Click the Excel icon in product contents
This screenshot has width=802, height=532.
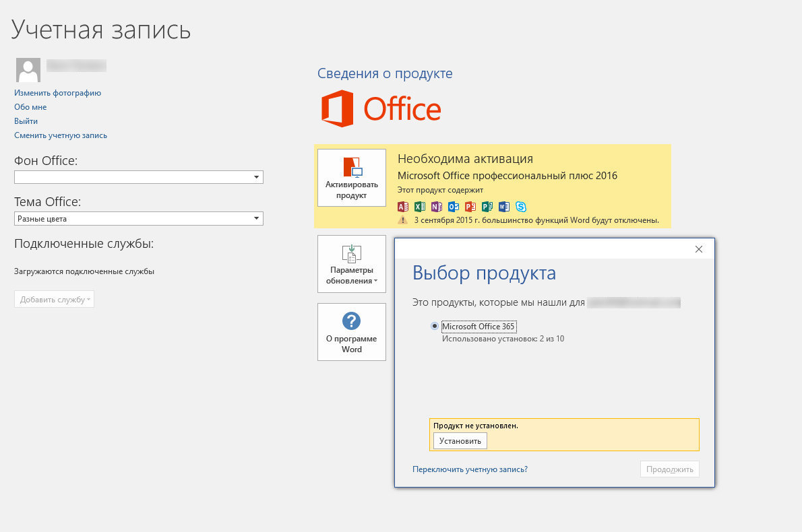coord(420,207)
